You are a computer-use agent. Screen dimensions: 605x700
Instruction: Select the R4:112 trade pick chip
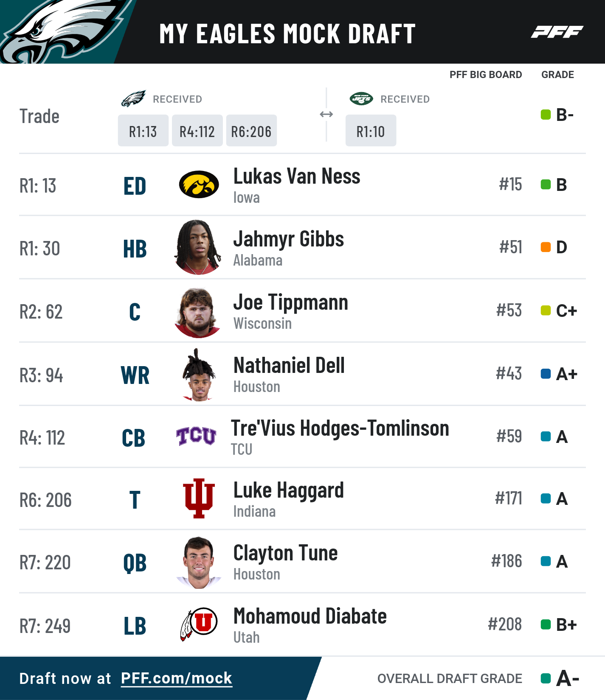click(197, 131)
